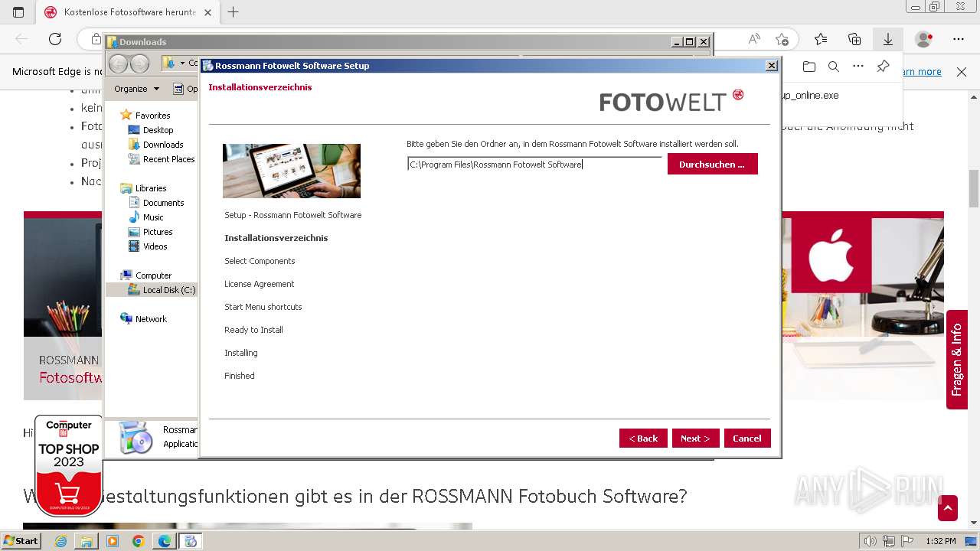Click the Learn more link
Image resolution: width=980 pixels, height=551 pixels.
[x=922, y=72]
